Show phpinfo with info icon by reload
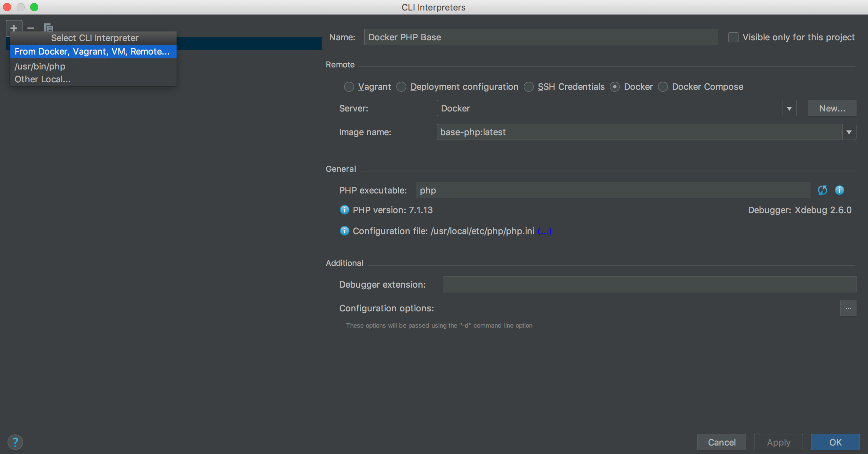The width and height of the screenshot is (868, 454). click(839, 190)
